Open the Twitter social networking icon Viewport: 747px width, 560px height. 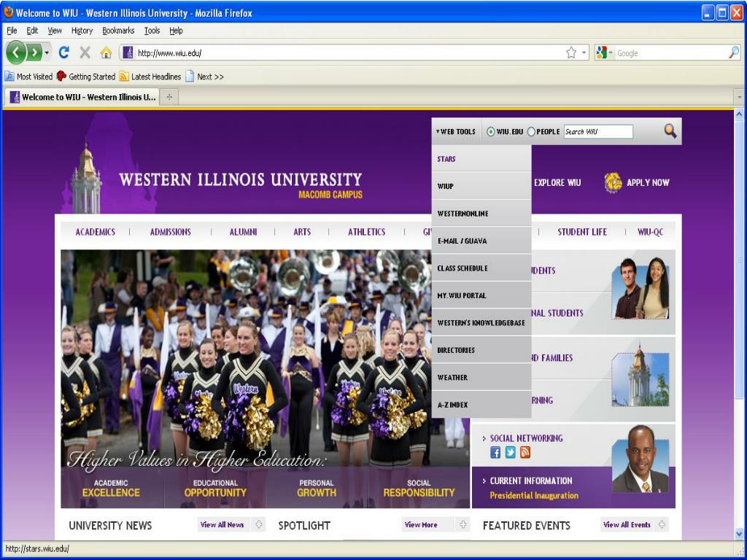tap(510, 452)
